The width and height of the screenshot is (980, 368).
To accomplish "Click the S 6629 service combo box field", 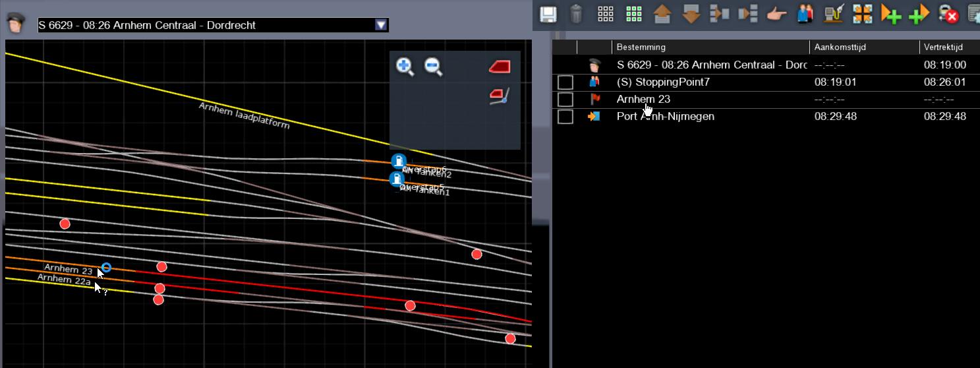I will point(213,25).
